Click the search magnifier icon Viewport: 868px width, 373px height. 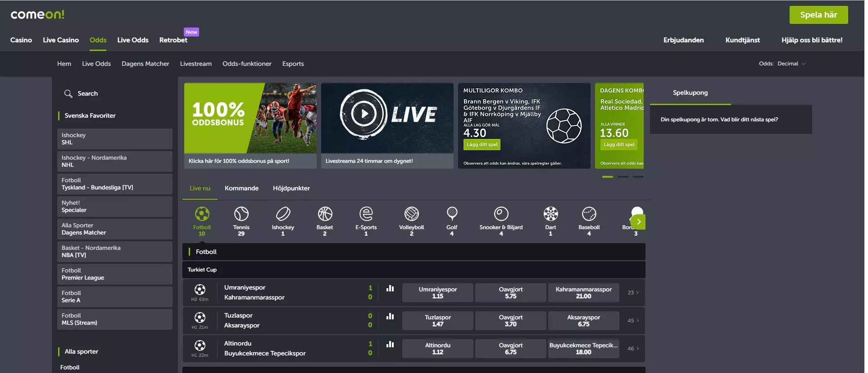pos(68,93)
